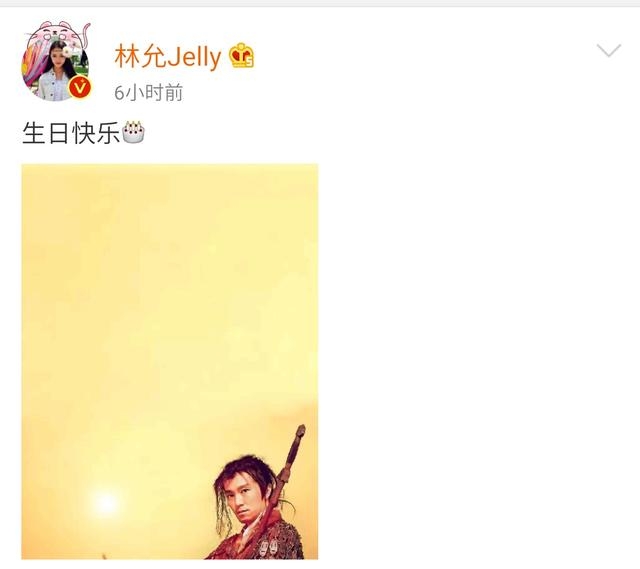Click the gold crown membership badge
The image size is (640, 569).
pos(242,56)
